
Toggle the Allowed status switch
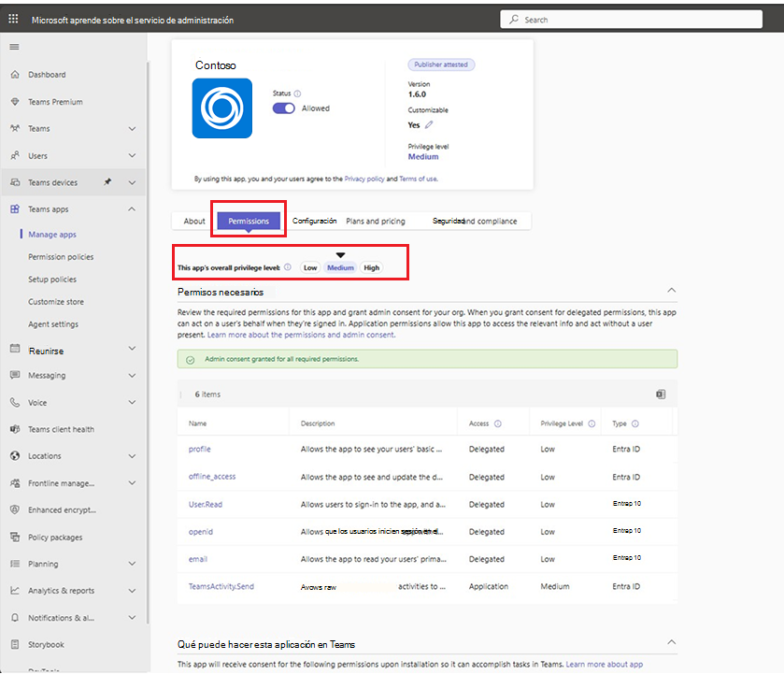coord(283,108)
